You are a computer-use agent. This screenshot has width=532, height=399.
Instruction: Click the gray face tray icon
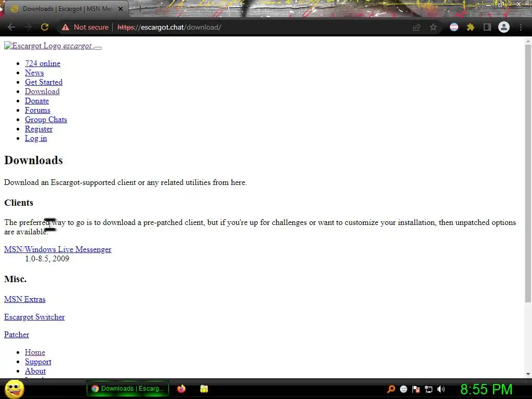coord(403,389)
